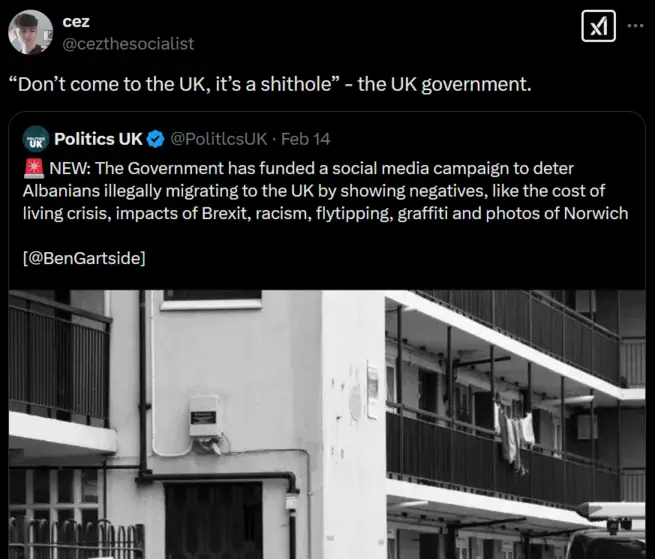655x559 pixels.
Task: Click the laundry hanging on the balcony
Action: coord(514,437)
